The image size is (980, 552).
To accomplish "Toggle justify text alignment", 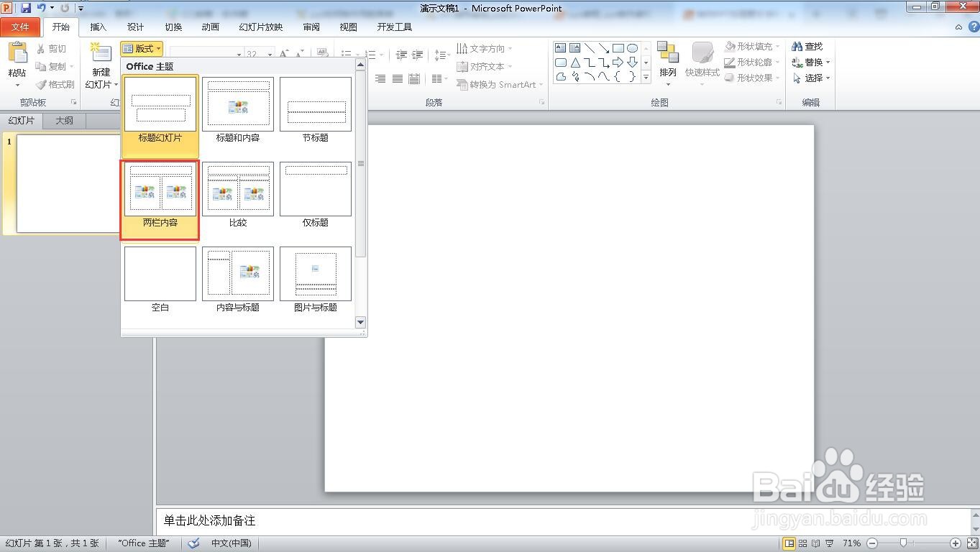I will pos(397,78).
